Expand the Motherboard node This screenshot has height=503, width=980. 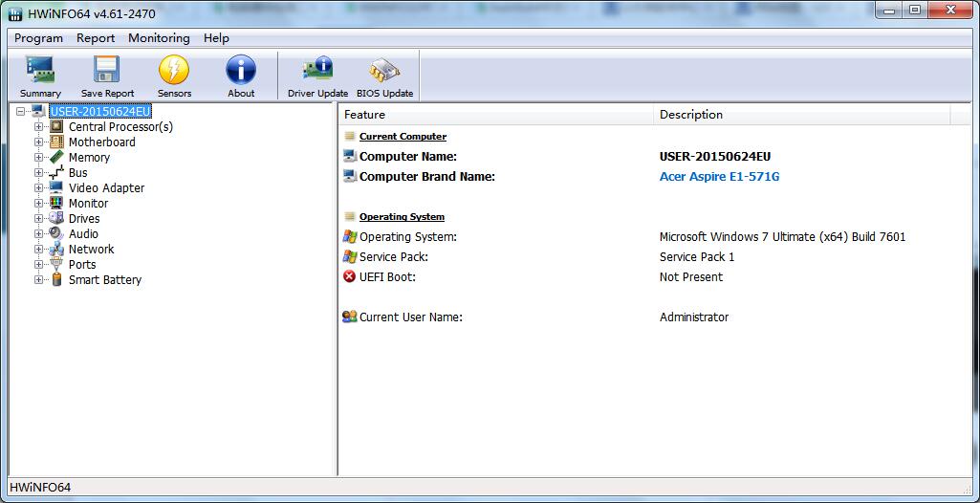[x=39, y=142]
